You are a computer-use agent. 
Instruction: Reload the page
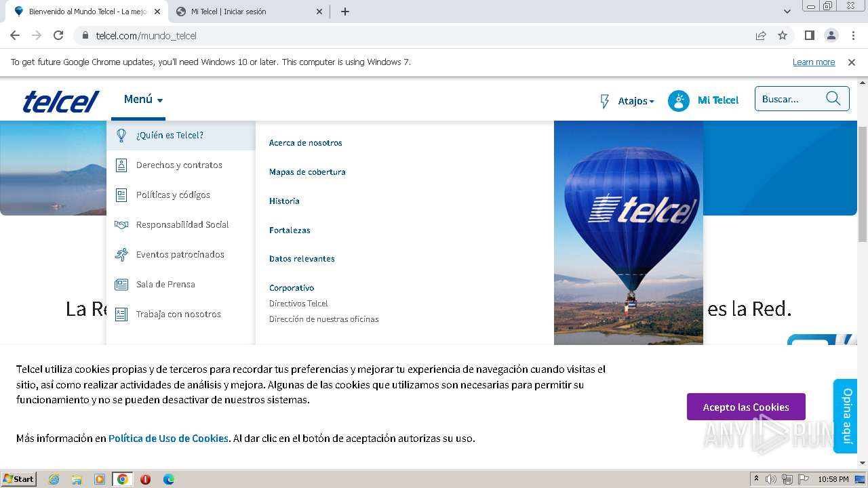[x=58, y=35]
